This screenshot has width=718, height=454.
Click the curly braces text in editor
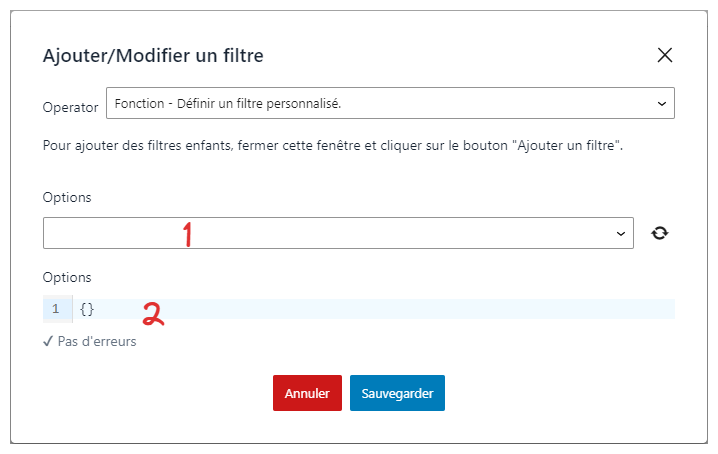coord(87,309)
